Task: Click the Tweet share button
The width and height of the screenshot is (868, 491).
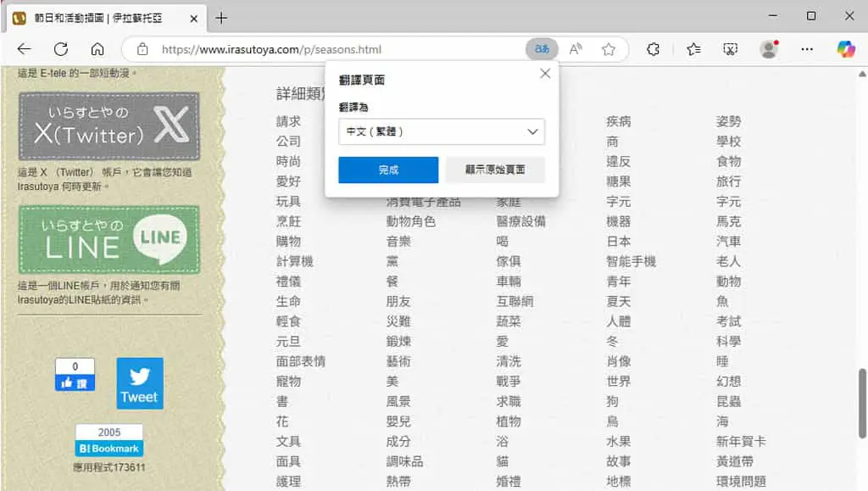Action: click(x=140, y=383)
